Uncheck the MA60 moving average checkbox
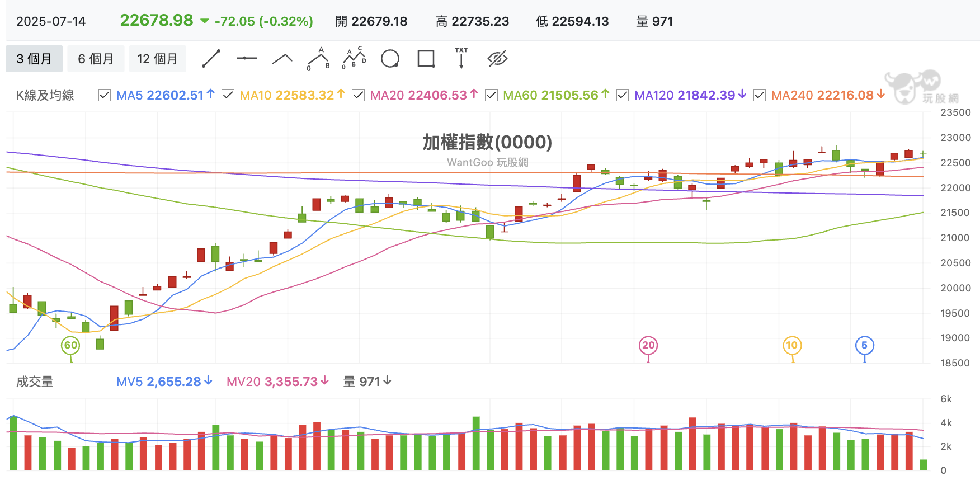Viewport: 980px width, 480px height. [491, 95]
